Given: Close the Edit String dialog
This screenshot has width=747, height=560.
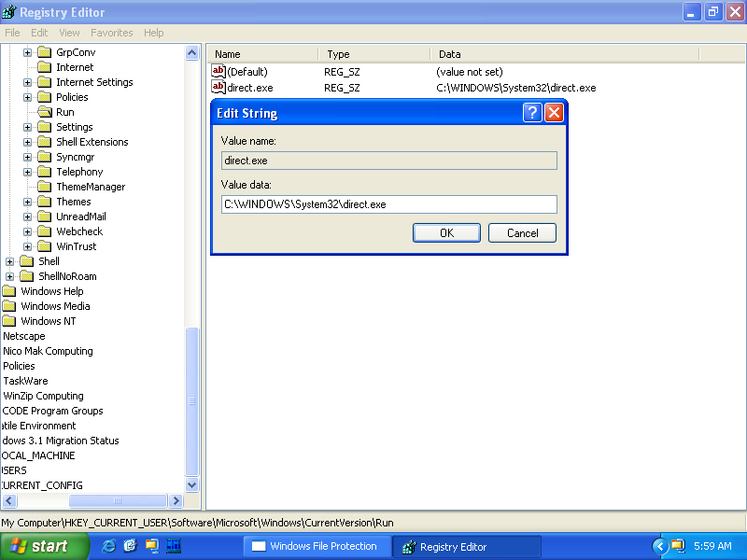Looking at the screenshot, I should click(554, 113).
